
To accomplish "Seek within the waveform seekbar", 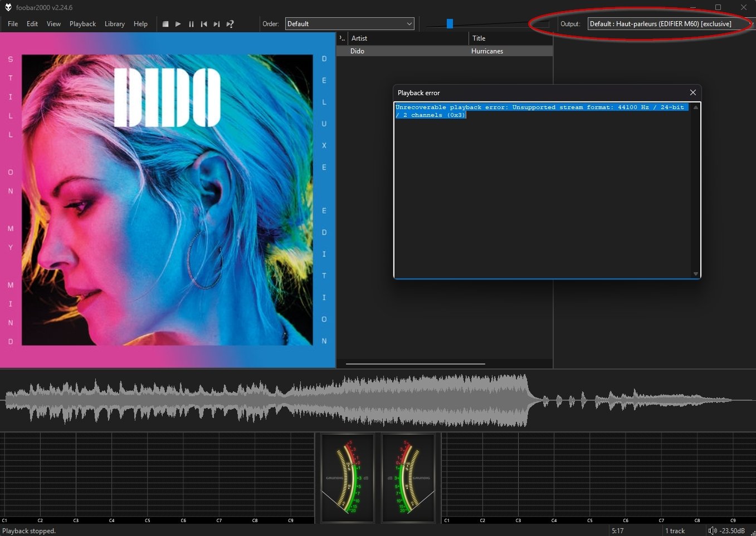I will click(378, 400).
